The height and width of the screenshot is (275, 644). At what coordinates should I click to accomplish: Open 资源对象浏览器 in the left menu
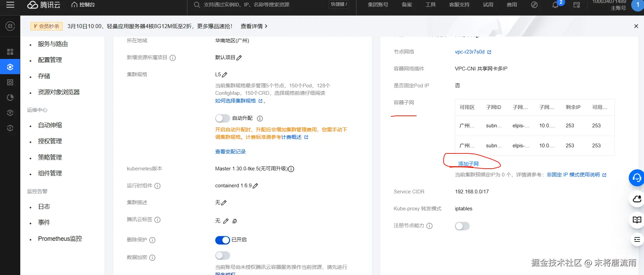(59, 92)
